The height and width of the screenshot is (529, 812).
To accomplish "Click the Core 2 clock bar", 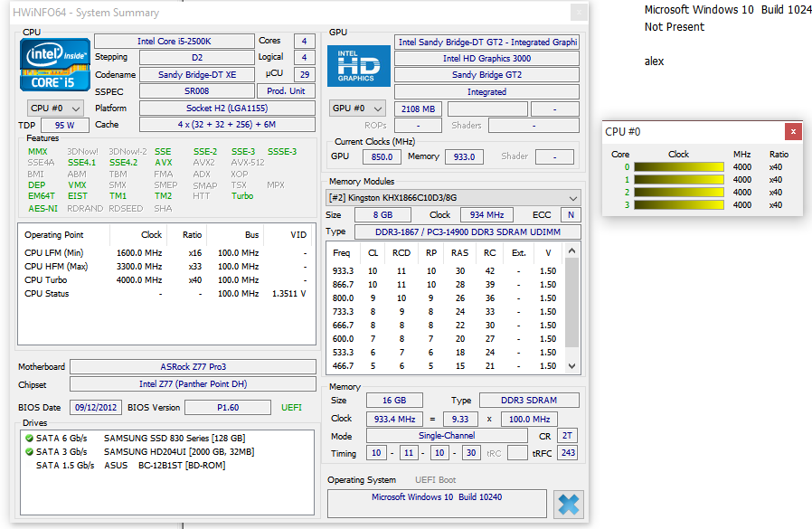I will 679,193.
